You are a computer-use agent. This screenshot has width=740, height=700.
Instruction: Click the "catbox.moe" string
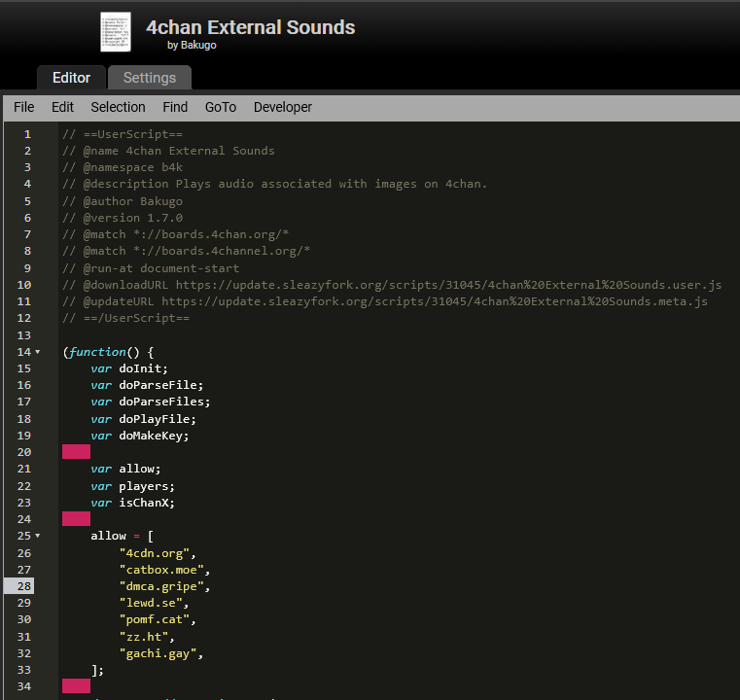[161, 570]
